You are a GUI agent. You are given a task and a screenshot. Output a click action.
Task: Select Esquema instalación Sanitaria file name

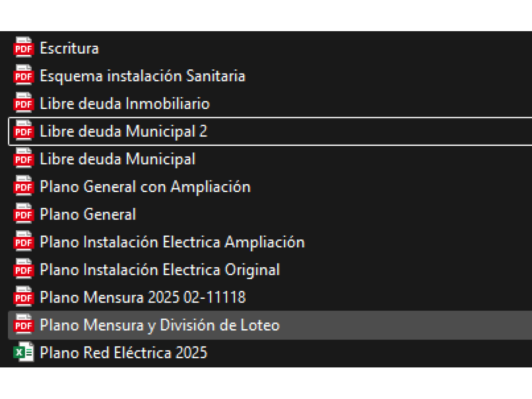143,76
